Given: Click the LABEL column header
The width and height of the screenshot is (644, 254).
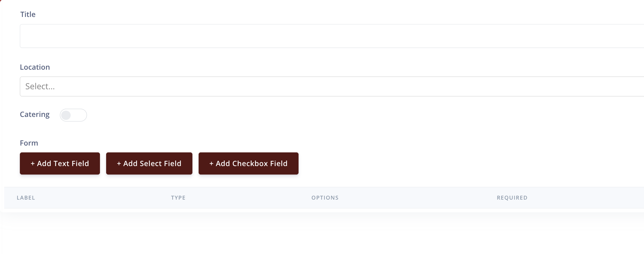Looking at the screenshot, I should 26,198.
